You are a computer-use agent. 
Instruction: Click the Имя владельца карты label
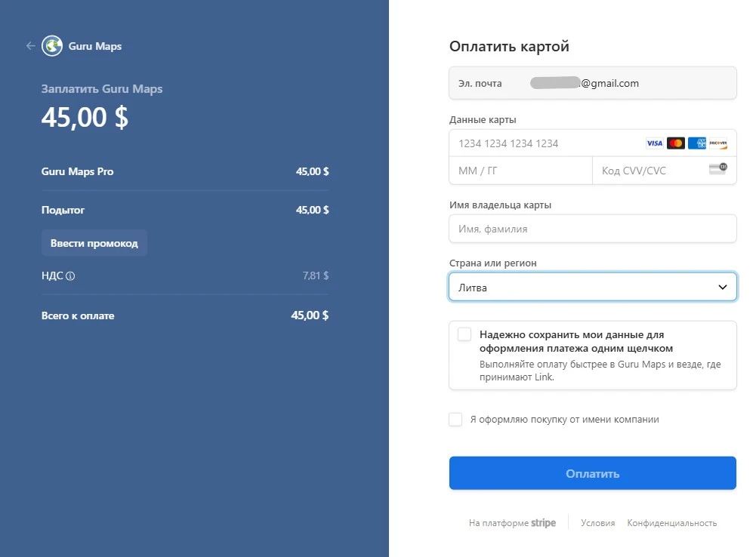pyautogui.click(x=500, y=205)
